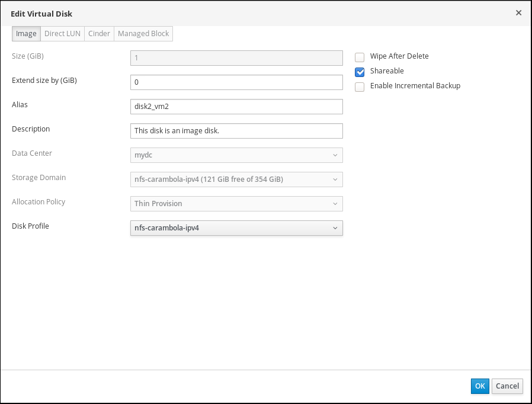This screenshot has height=404, width=532.
Task: Go to the Managed Block tab
Action: (x=143, y=34)
